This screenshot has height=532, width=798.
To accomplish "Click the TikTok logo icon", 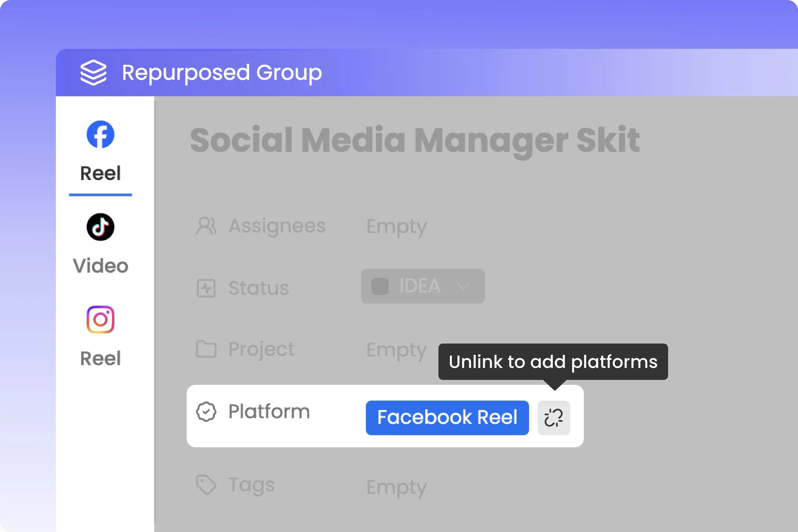I will coord(101,227).
